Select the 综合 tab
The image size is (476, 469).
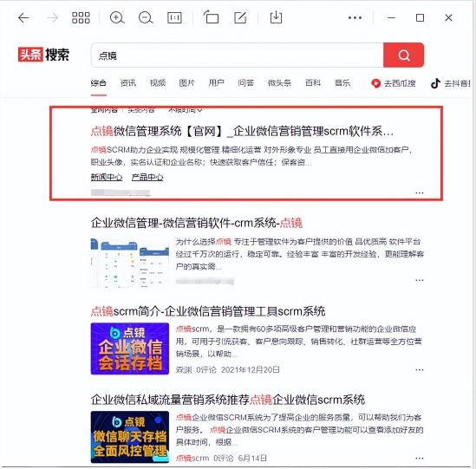[x=98, y=83]
